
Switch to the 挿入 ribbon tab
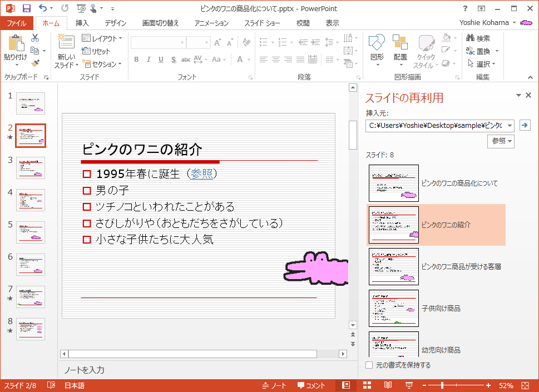point(82,23)
